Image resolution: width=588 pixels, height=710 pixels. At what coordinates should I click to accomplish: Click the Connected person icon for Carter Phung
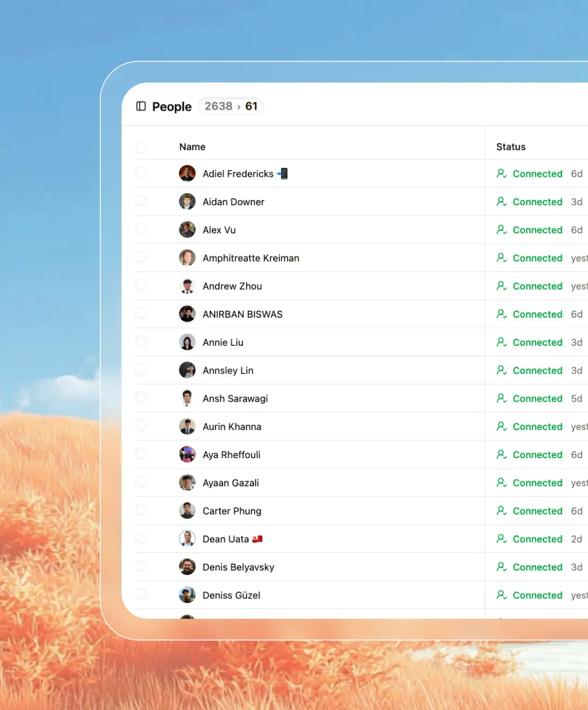pos(502,511)
